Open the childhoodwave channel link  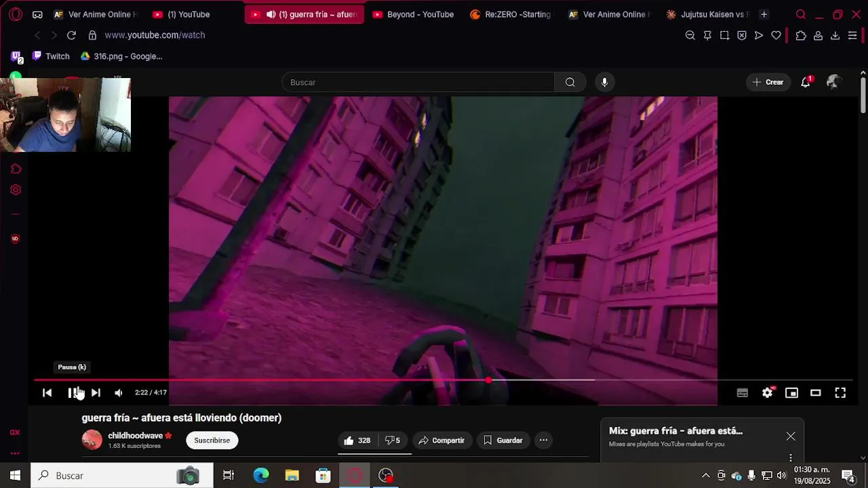136,436
